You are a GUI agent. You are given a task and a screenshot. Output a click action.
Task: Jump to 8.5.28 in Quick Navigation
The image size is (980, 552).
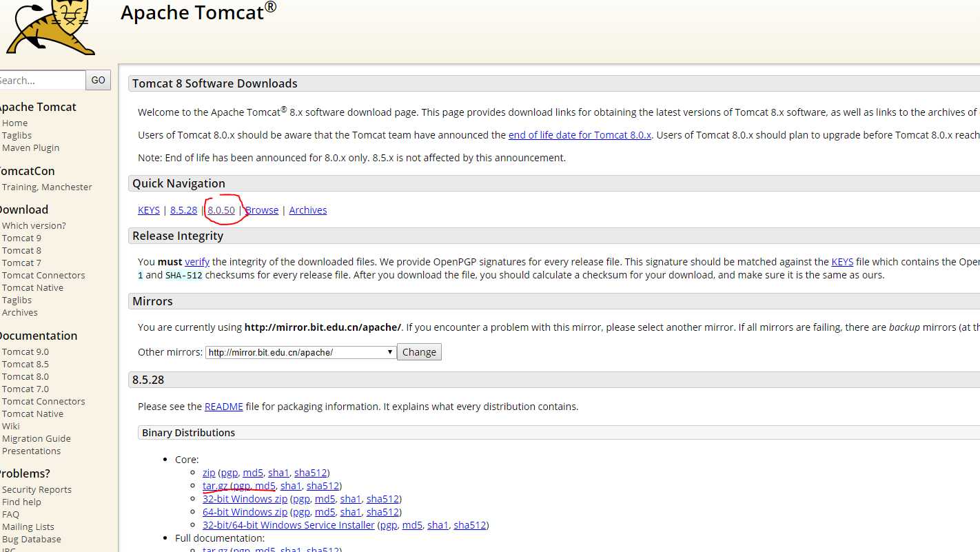(x=183, y=210)
